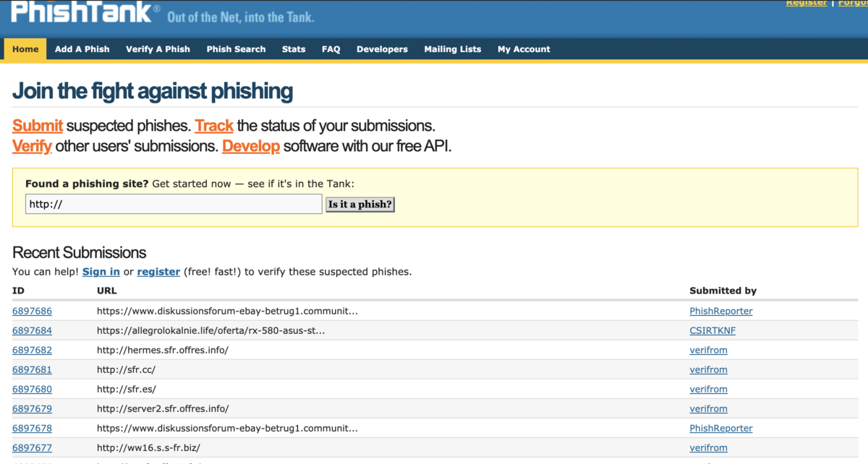Open submission ID 6897678
This screenshot has height=464, width=868.
pyautogui.click(x=32, y=428)
